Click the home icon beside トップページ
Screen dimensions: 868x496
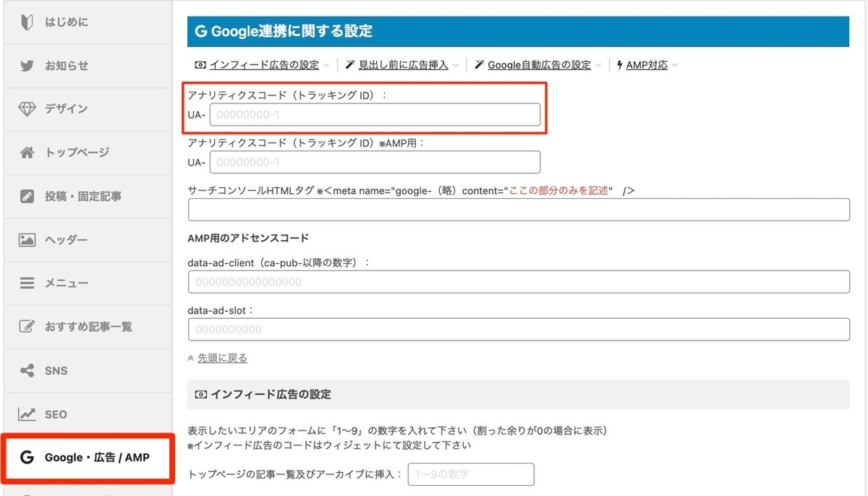pos(27,153)
